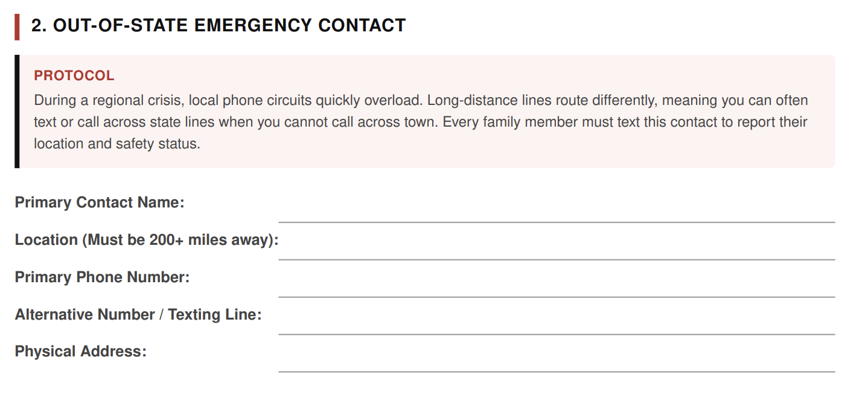
Task: Click the black bar left of protocol box
Action: click(17, 112)
